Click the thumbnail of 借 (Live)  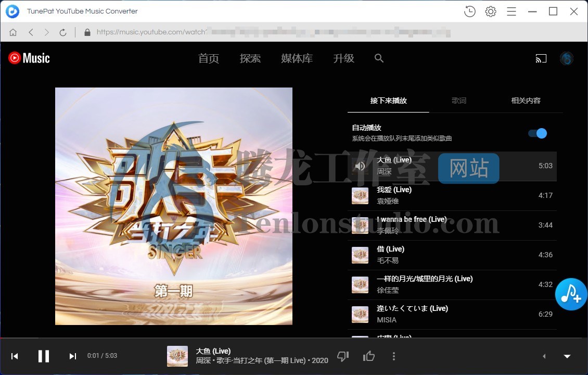point(360,255)
